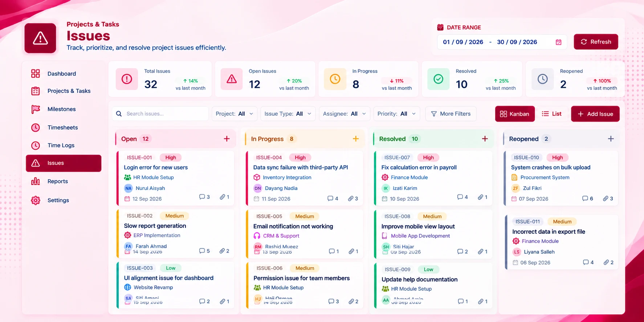Switch to Kanban view
The height and width of the screenshot is (322, 644).
(x=515, y=114)
